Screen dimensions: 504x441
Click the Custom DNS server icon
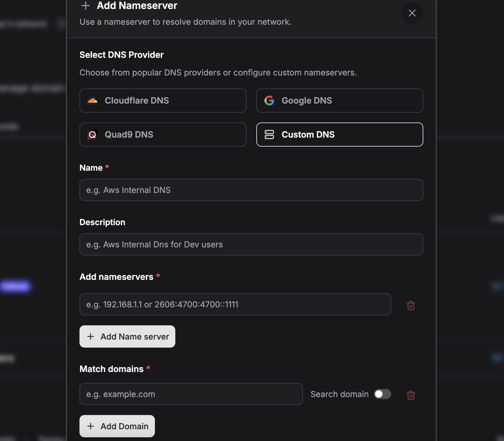point(269,135)
